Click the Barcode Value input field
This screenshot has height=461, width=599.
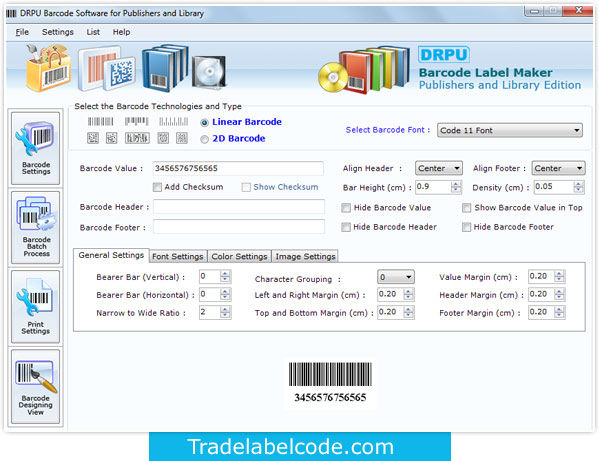click(x=238, y=168)
